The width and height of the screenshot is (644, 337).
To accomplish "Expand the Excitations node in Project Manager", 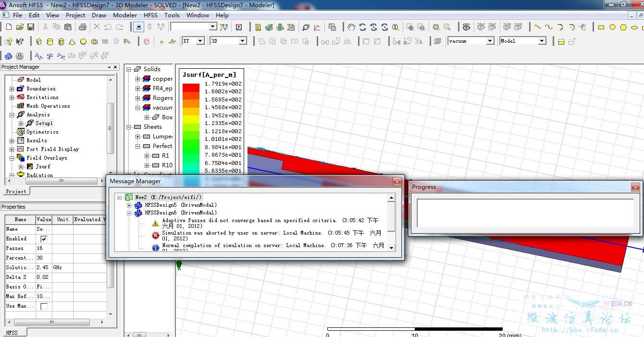I will coord(12,98).
